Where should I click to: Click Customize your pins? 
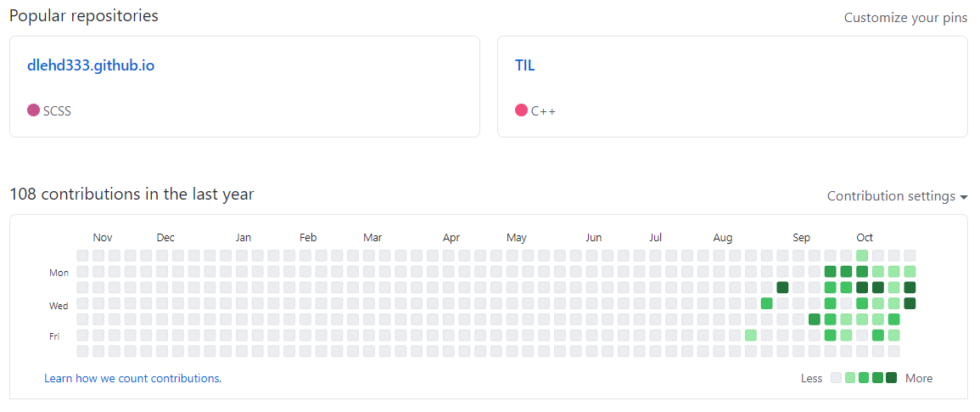[905, 18]
